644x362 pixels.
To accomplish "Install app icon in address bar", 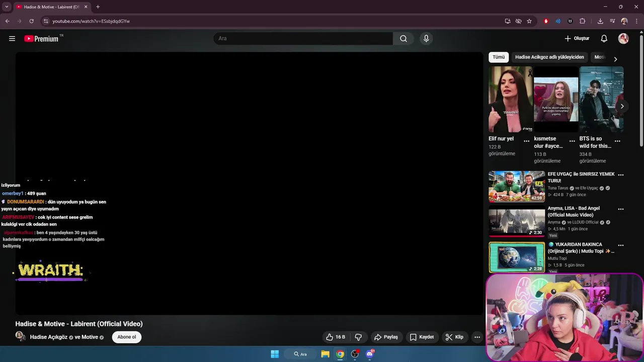I will pyautogui.click(x=508, y=21).
